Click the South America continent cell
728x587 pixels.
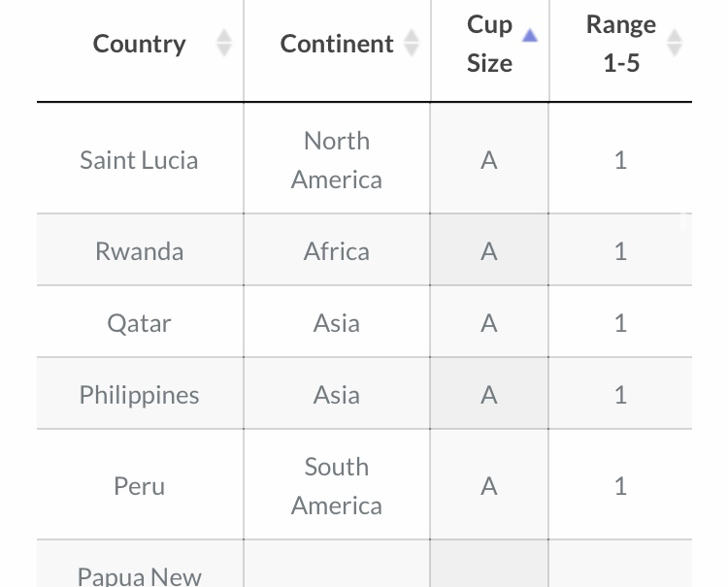(337, 484)
